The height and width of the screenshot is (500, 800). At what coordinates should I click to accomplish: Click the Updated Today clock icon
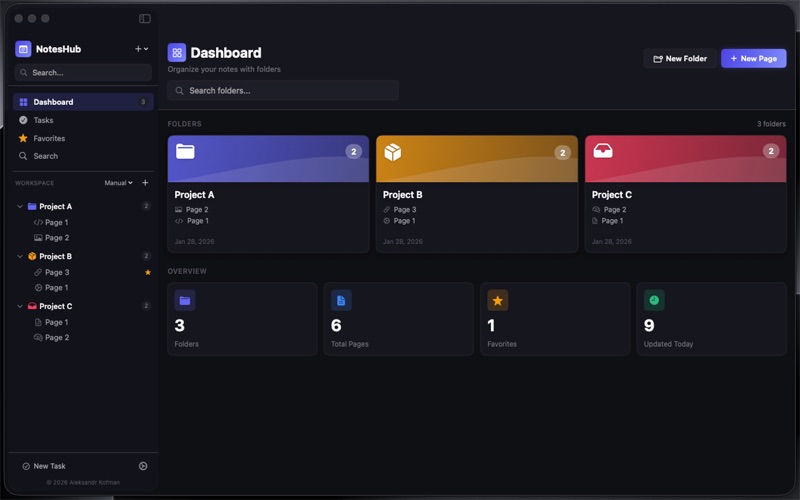[x=654, y=301]
